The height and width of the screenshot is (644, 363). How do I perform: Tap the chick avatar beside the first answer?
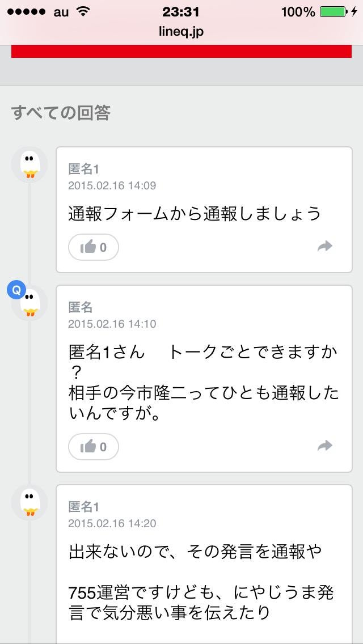(x=29, y=163)
